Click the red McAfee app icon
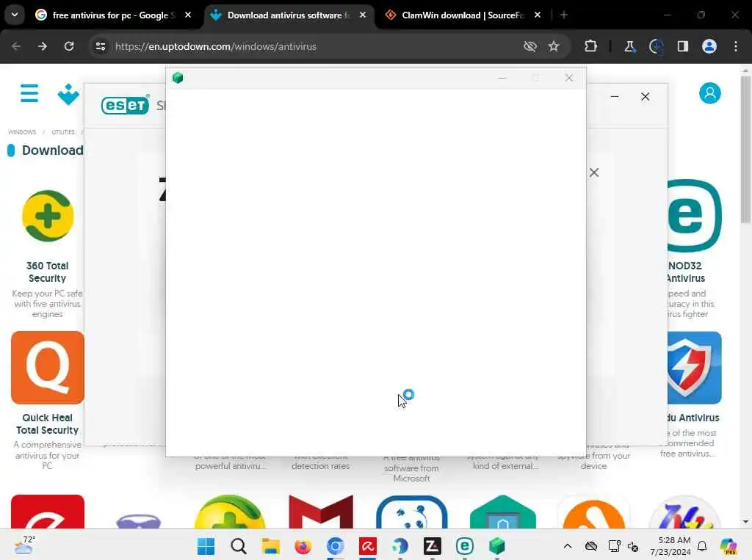 pyautogui.click(x=321, y=512)
